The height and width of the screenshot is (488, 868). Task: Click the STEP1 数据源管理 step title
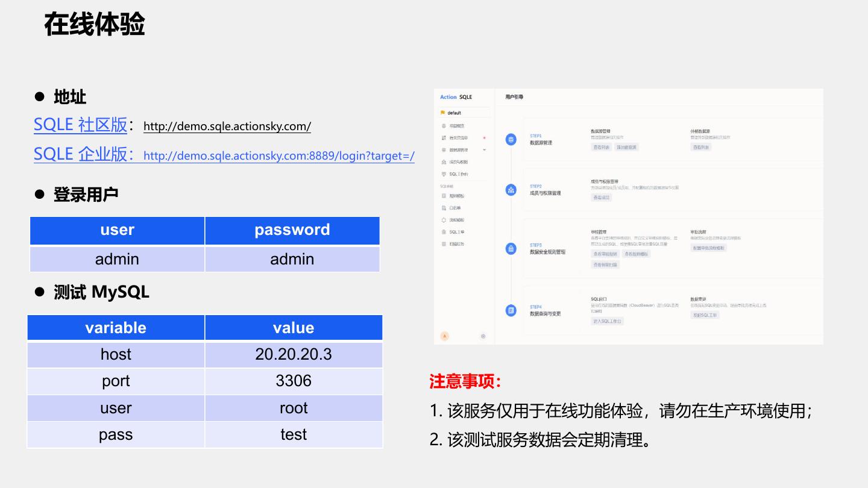coord(541,143)
